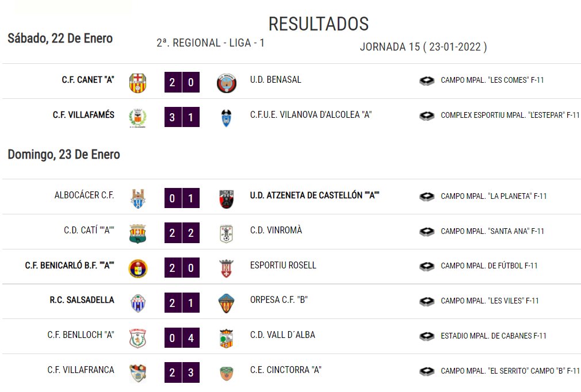This screenshot has width=581, height=392.
Task: Click the C.D. Vinromà team name
Action: coord(276,230)
